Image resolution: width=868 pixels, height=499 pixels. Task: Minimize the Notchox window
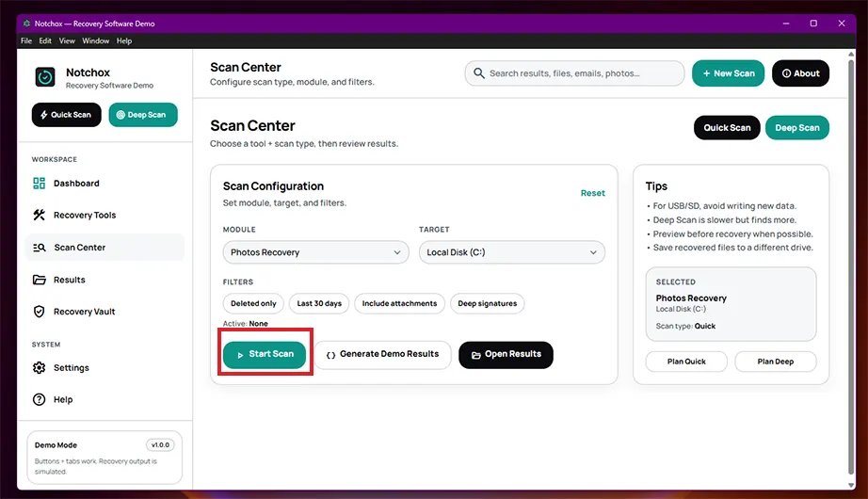[786, 24]
